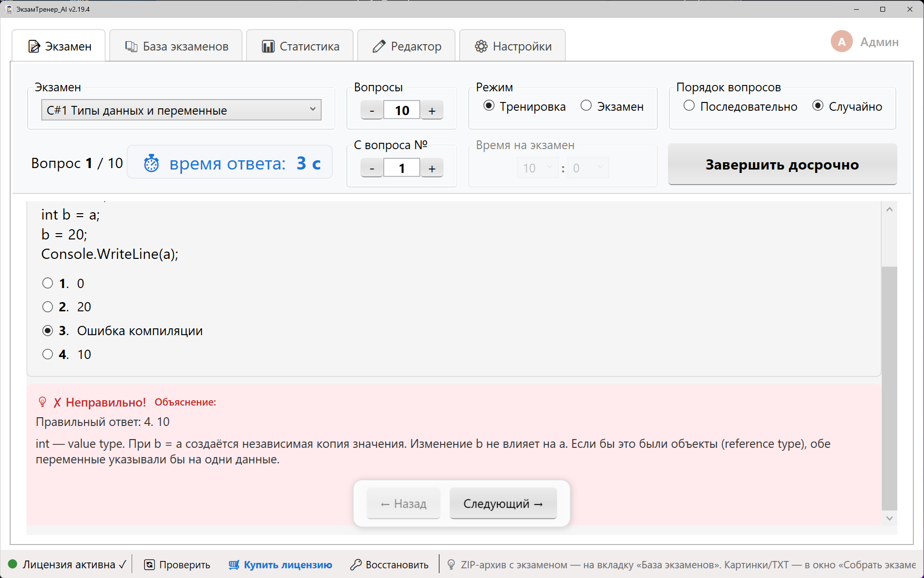Select answer option 1 with value 0

click(x=48, y=283)
